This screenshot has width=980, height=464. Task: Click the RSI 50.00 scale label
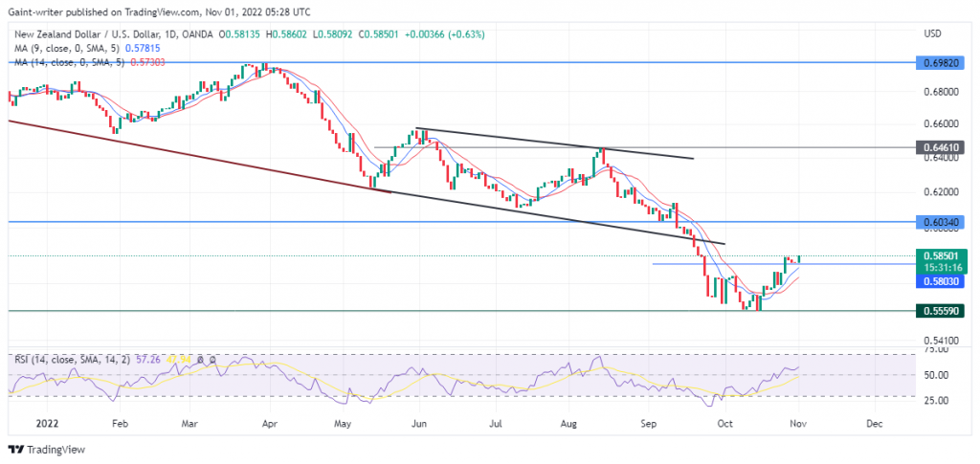[934, 375]
